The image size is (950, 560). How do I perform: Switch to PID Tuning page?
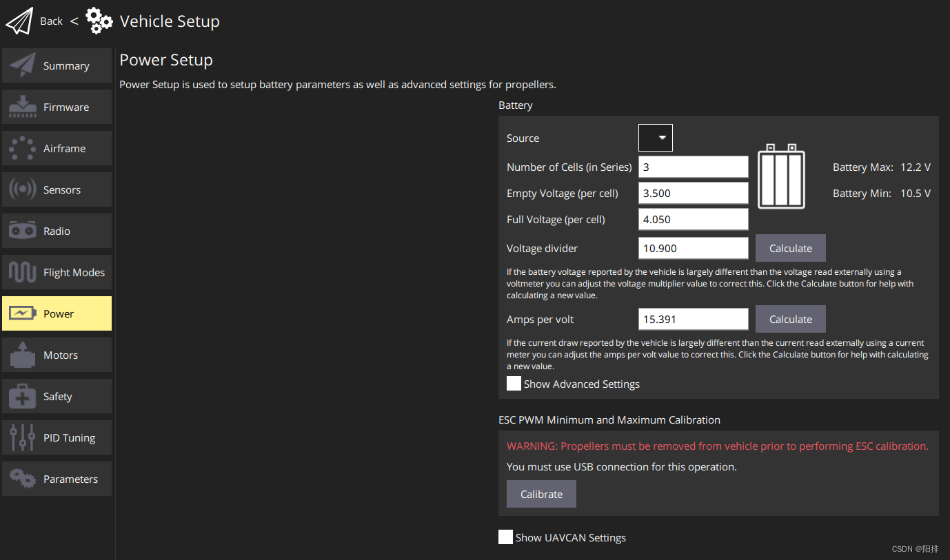[x=57, y=437]
